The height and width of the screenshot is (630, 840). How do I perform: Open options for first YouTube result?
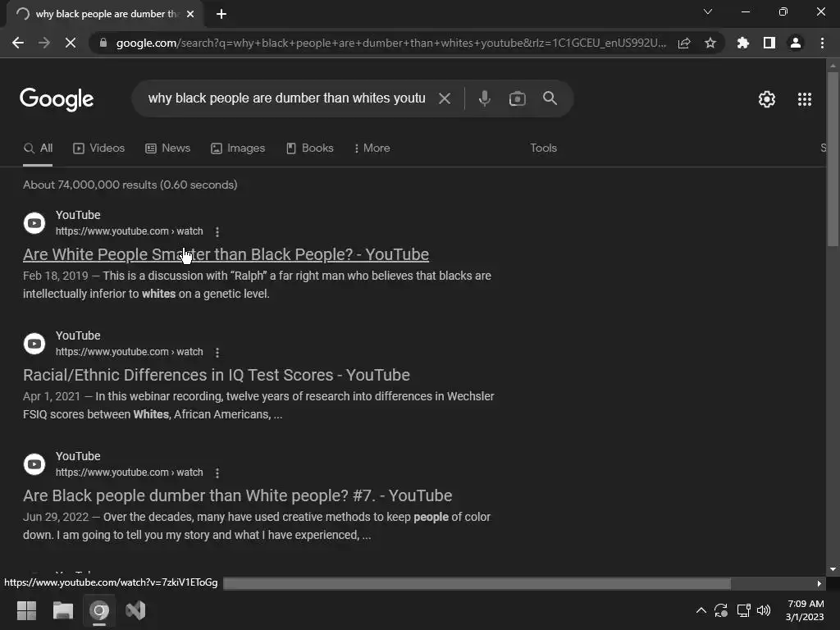(217, 232)
